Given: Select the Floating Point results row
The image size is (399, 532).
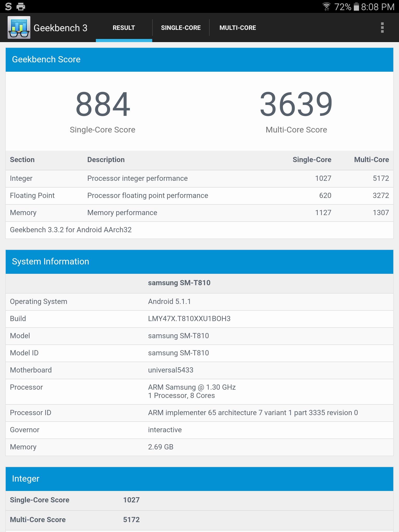Looking at the screenshot, I should point(199,196).
